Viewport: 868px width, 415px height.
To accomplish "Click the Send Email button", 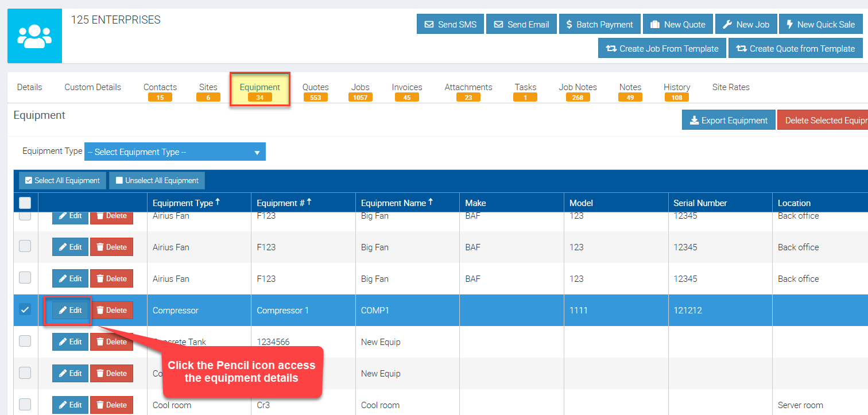I will [x=521, y=24].
